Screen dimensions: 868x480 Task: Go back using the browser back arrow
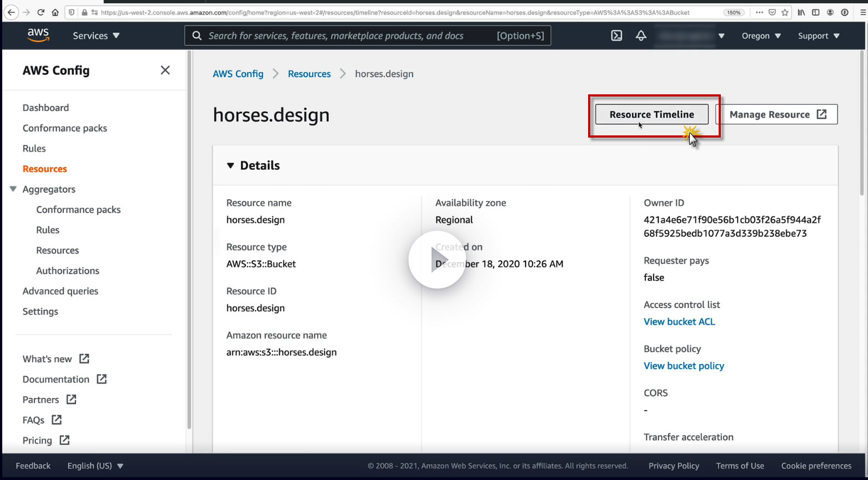pyautogui.click(x=11, y=12)
